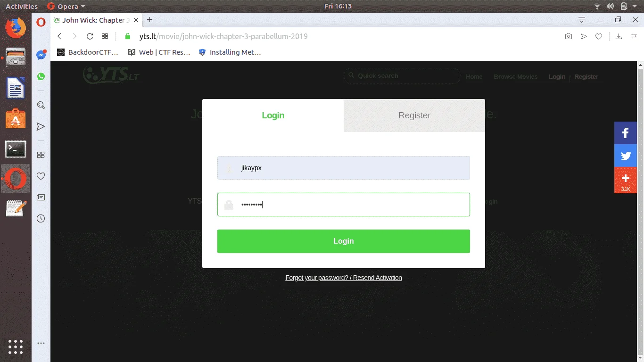Viewport: 644px width, 362px height.
Task: Open History clock in the Opera sidebar
Action: (41, 218)
